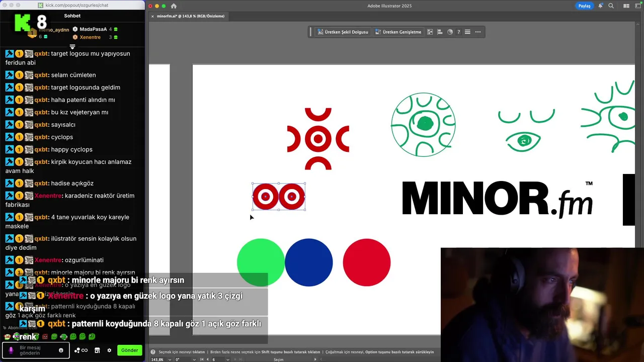This screenshot has width=644, height=362.
Task: Click the recolor wheel icon in contextual bar
Action: coord(450,32)
